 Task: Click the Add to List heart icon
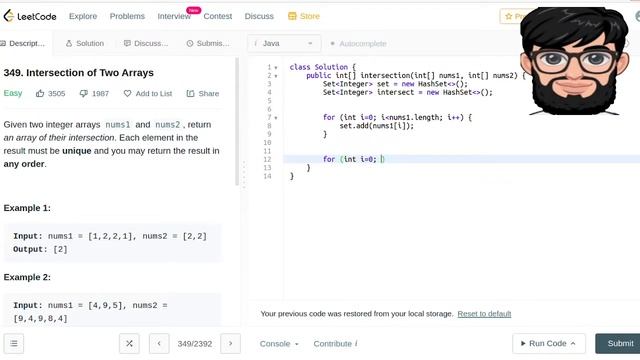click(127, 93)
